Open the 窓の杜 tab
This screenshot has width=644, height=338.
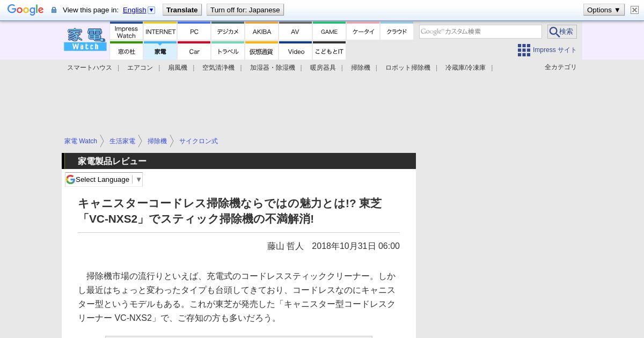[126, 51]
